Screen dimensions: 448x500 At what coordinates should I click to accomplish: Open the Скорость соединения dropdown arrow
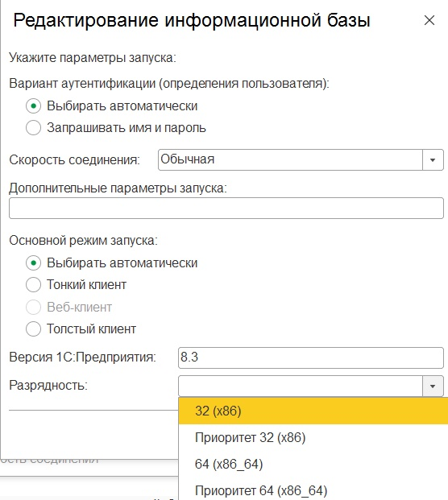point(433,159)
